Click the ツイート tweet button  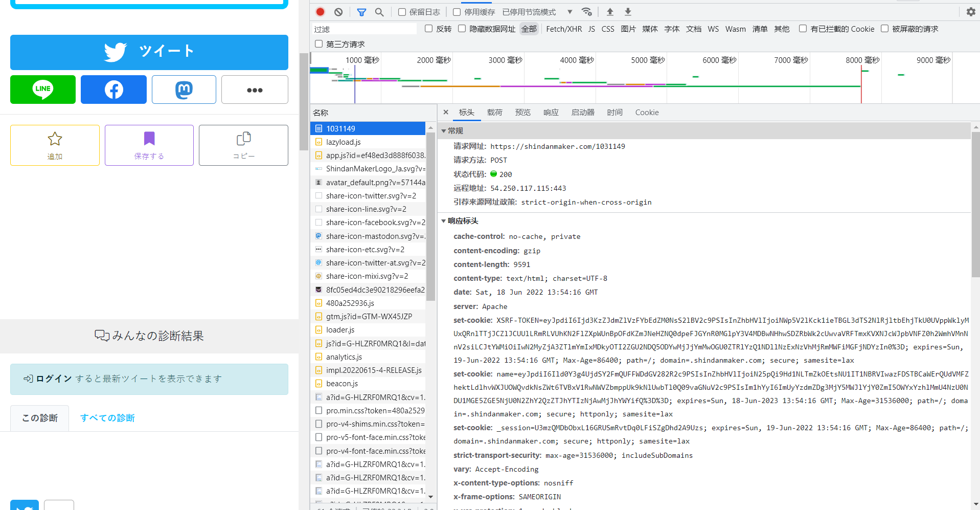point(149,52)
